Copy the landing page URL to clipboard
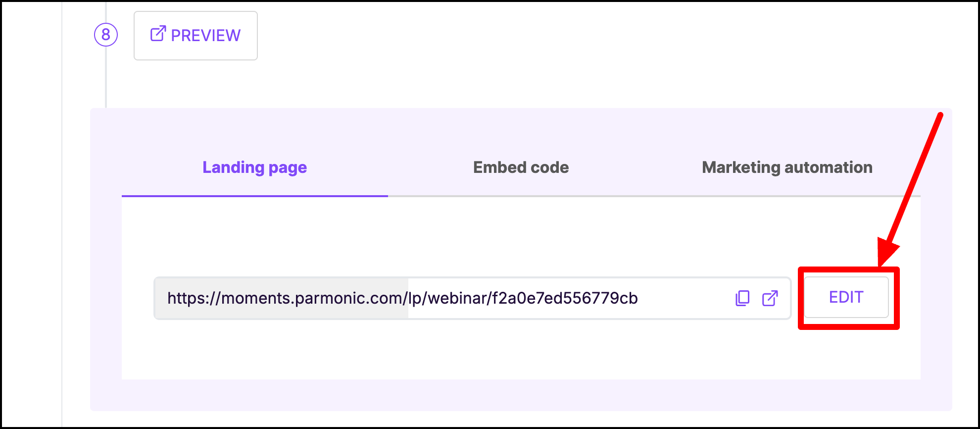This screenshot has width=980, height=429. pos(742,298)
